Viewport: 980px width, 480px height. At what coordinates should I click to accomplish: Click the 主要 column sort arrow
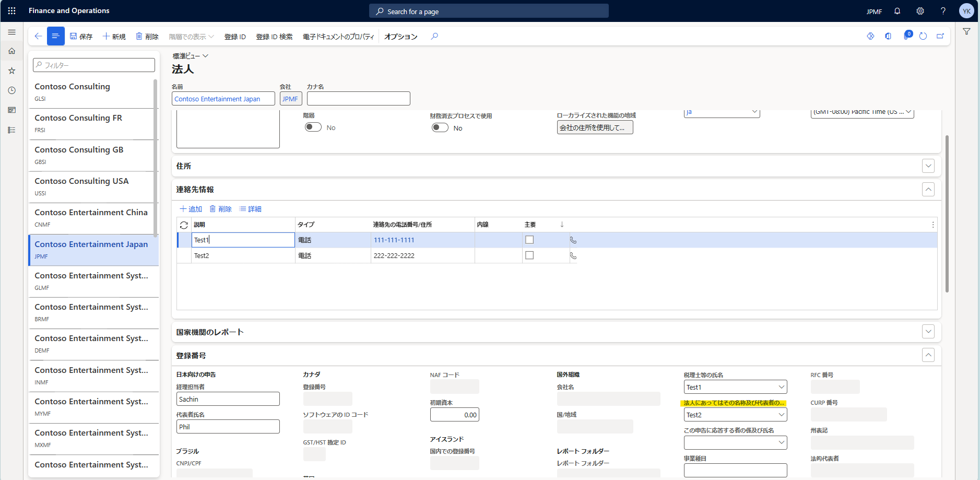click(562, 225)
